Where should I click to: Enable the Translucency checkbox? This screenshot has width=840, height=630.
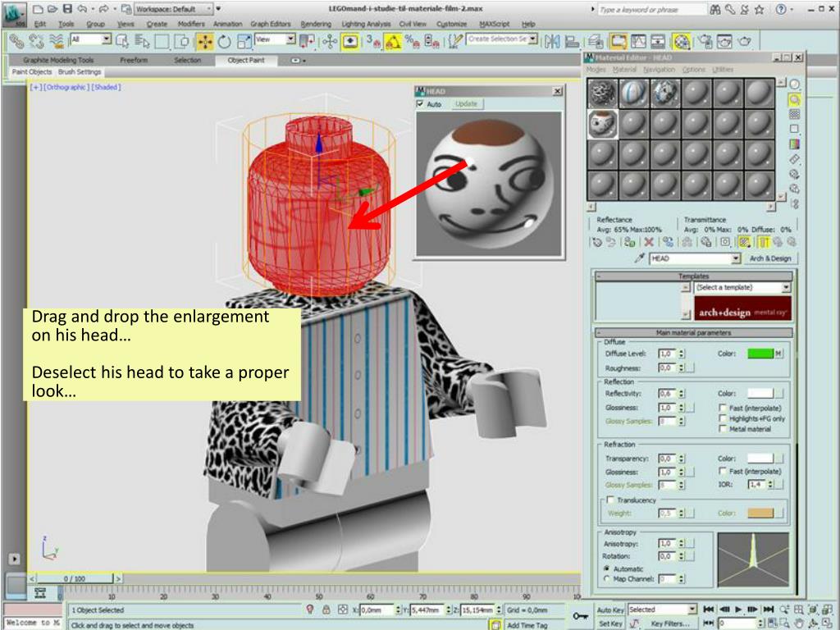[610, 500]
